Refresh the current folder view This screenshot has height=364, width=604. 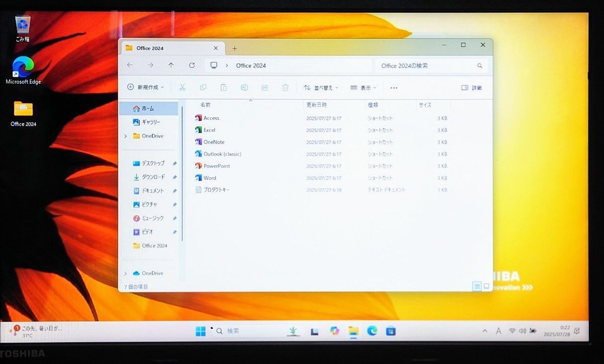pos(192,65)
